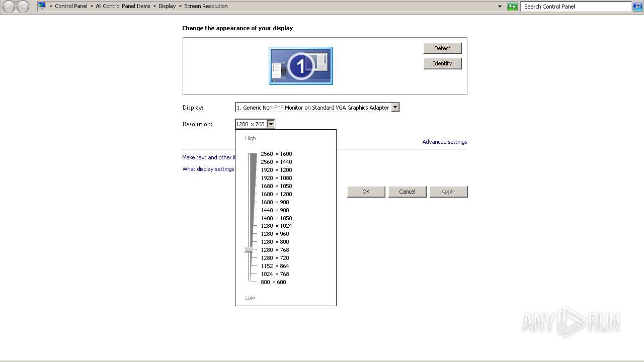The image size is (644, 362).
Task: Click the OK button
Action: [366, 192]
